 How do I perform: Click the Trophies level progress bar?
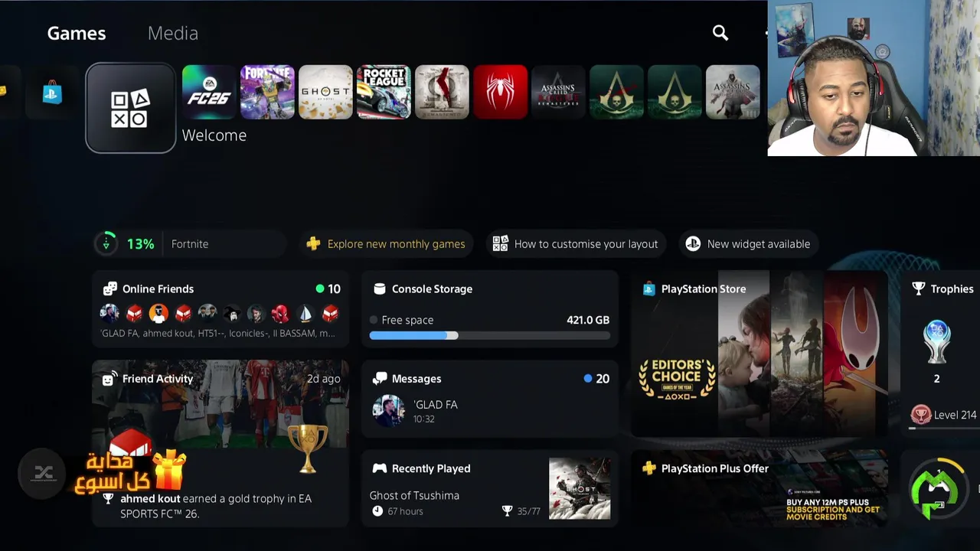[x=943, y=429]
